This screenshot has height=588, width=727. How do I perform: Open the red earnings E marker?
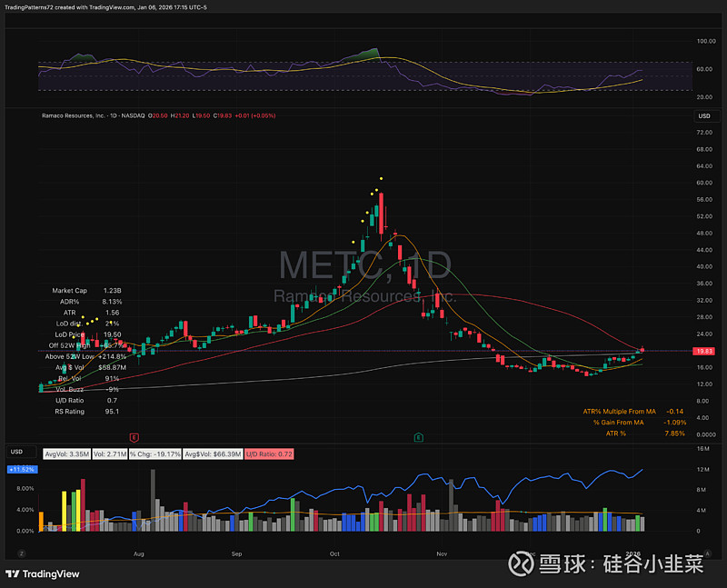click(x=134, y=437)
